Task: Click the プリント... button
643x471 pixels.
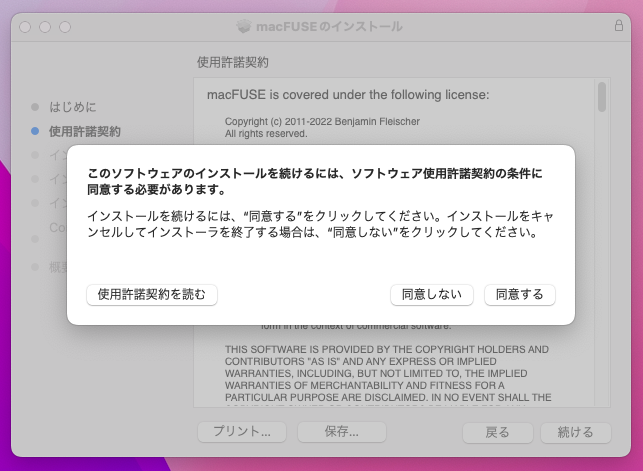Action: click(241, 432)
